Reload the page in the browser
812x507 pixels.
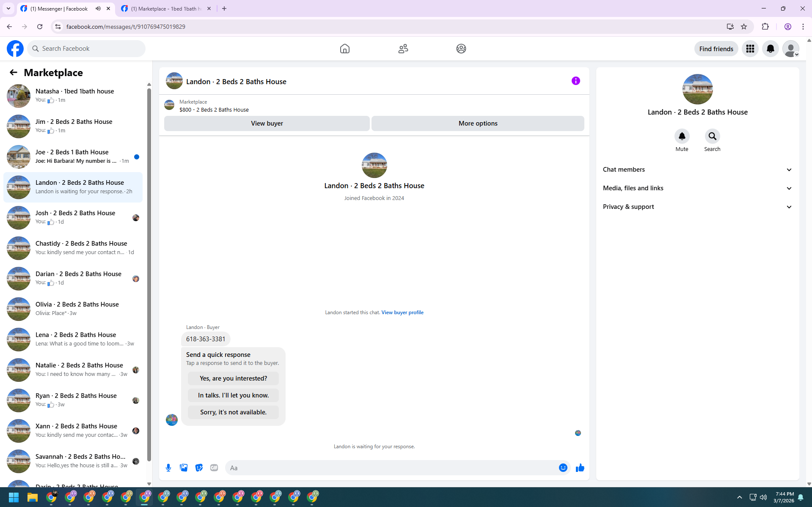coord(40,27)
